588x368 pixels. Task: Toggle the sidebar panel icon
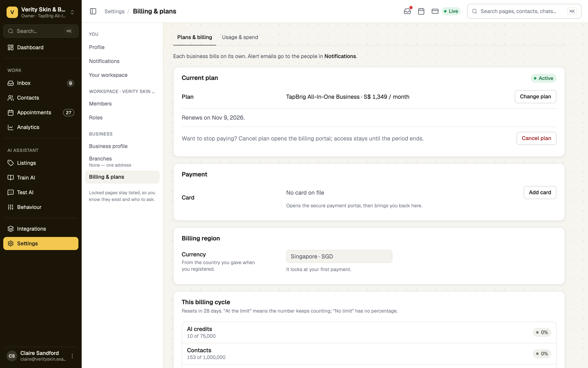coord(93,11)
